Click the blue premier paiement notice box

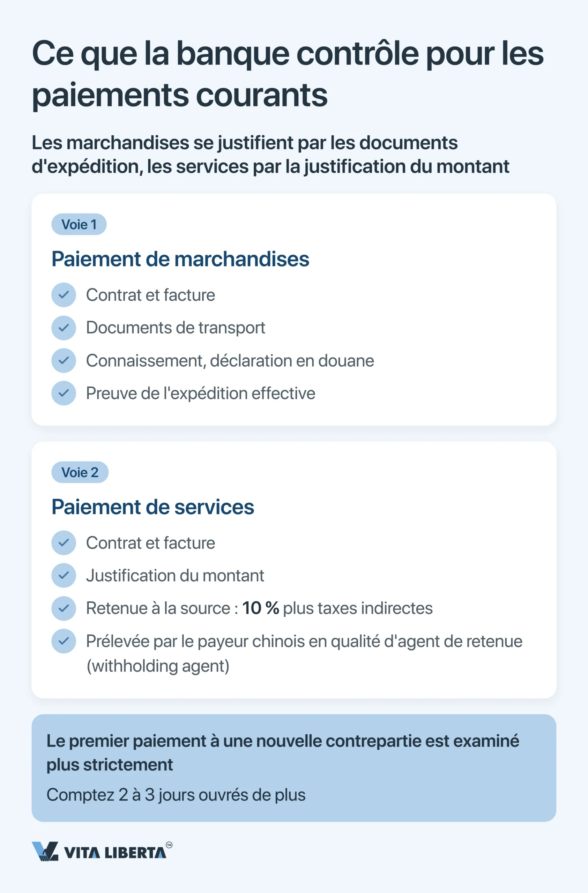coord(294,768)
